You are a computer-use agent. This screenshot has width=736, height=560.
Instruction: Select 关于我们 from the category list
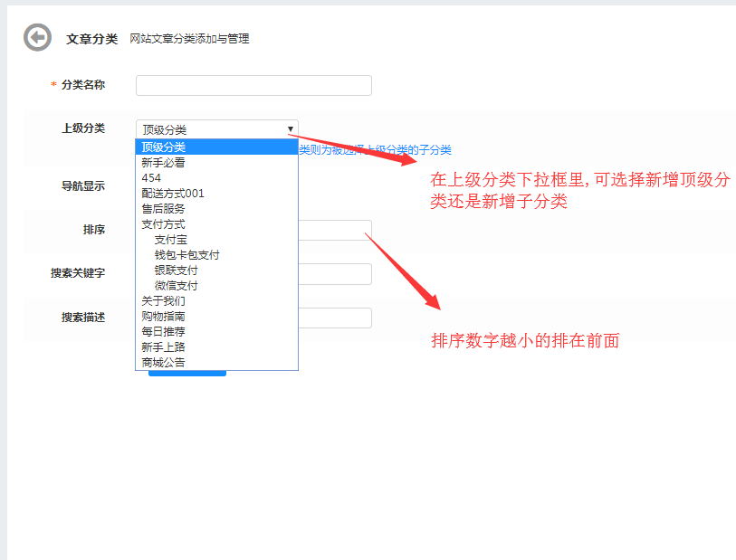point(163,300)
